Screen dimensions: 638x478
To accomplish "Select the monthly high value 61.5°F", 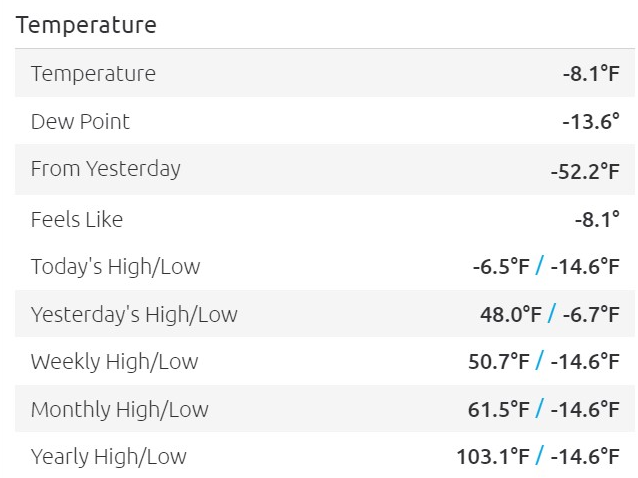I will click(x=499, y=409).
